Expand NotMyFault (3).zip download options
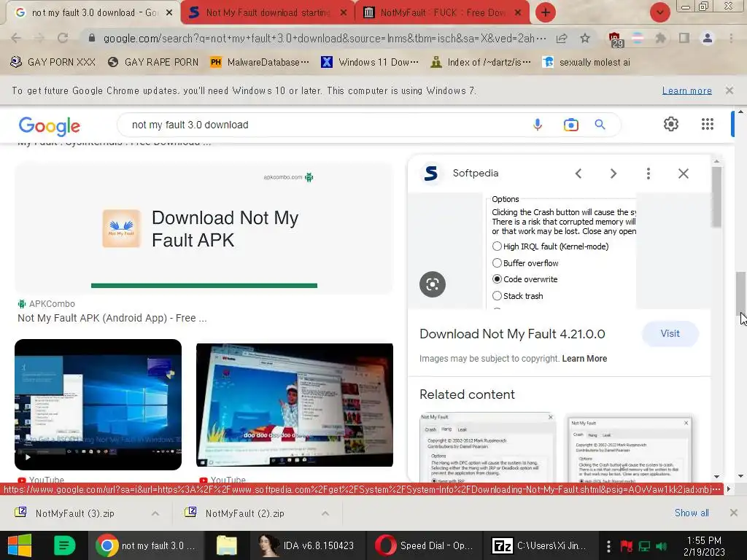 pyautogui.click(x=155, y=513)
